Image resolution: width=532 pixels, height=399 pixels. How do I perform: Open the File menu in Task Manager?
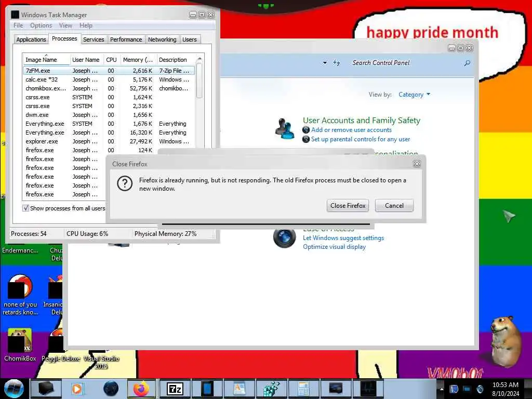(x=18, y=25)
